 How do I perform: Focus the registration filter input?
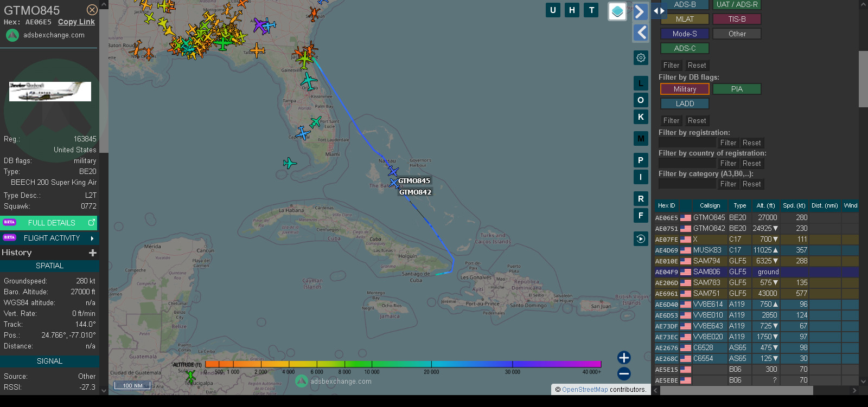point(687,143)
